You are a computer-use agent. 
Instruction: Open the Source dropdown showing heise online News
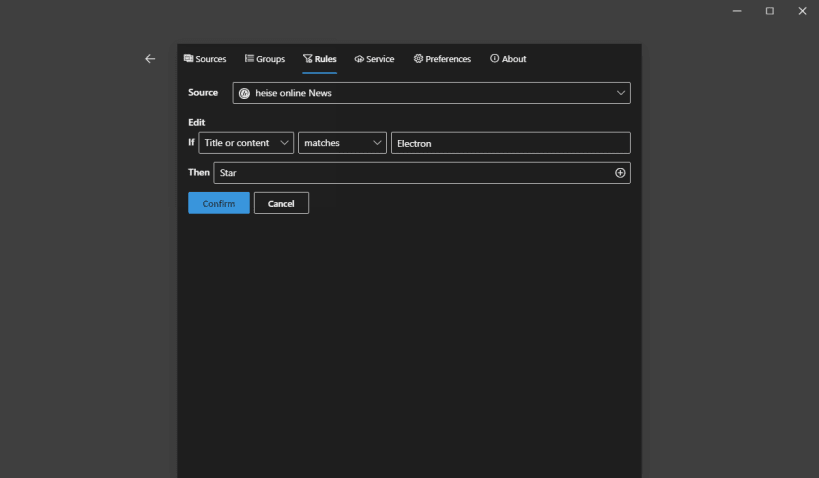tap(431, 93)
